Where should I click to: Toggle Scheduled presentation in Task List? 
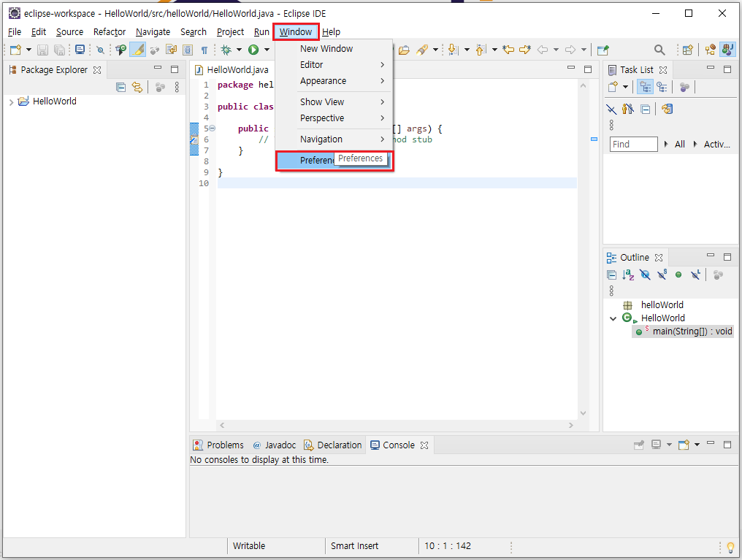(662, 87)
